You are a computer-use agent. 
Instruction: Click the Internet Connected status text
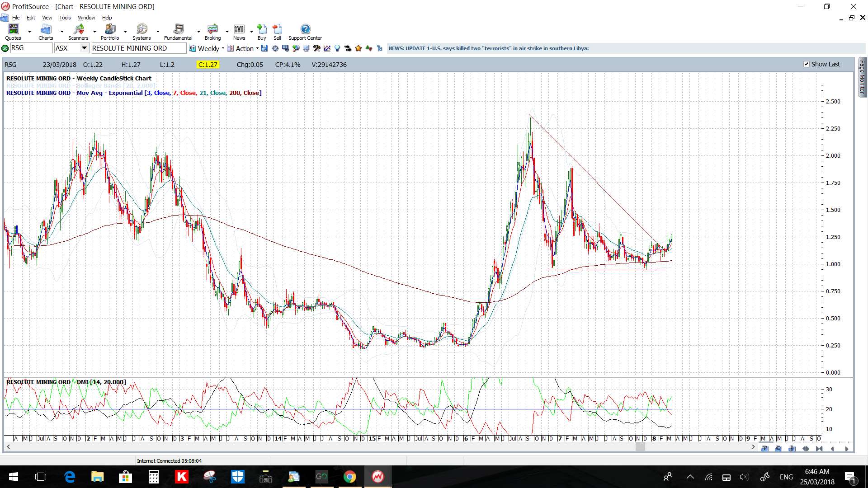coord(170,461)
